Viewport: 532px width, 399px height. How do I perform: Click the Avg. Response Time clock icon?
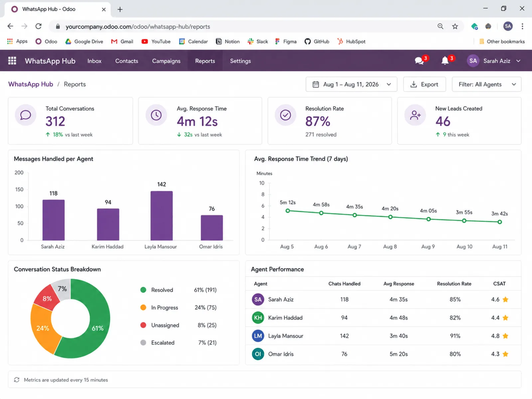[156, 115]
